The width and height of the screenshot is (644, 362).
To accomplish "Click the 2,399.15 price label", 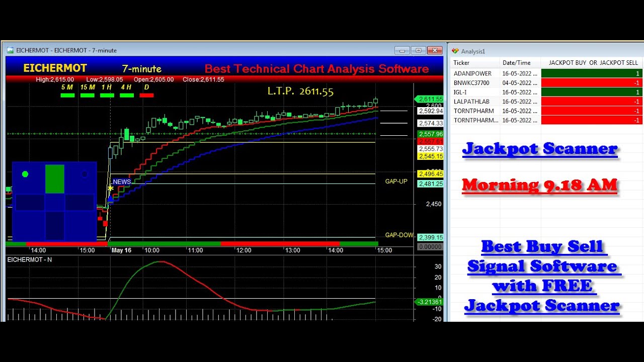I will coord(431,237).
